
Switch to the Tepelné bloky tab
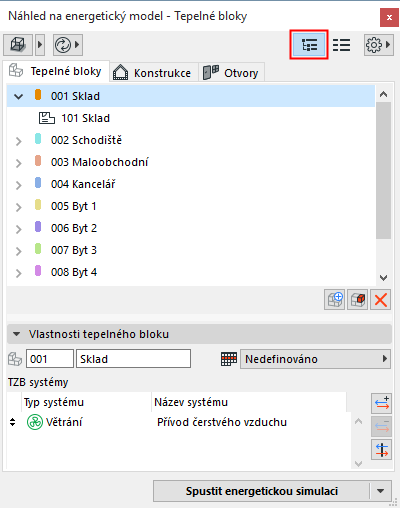coord(56,71)
